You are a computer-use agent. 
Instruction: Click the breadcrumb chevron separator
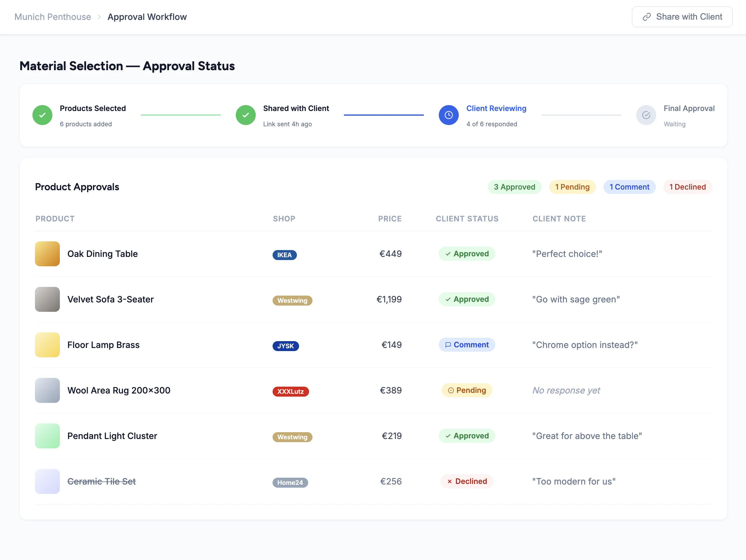[99, 17]
